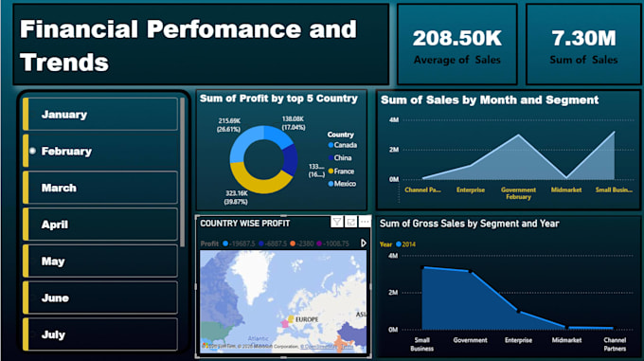The height and width of the screenshot is (361, 644).
Task: Advance the Profit legend with the arrow
Action: coord(364,244)
